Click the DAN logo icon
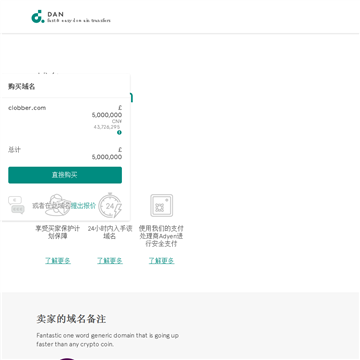Viewport: 360px width, 360px height. pos(38,17)
